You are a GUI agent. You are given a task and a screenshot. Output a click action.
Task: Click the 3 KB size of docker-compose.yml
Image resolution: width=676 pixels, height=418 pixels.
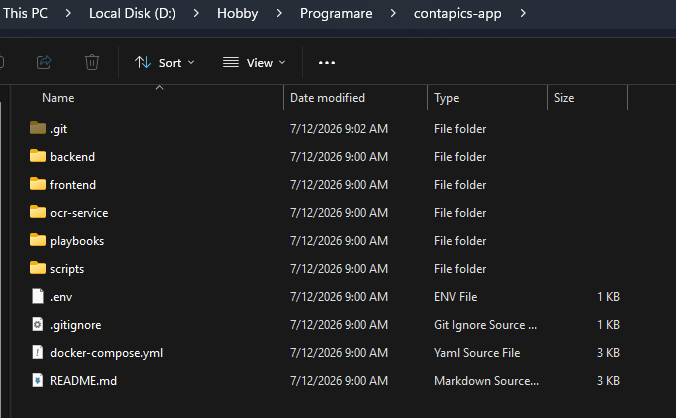click(608, 352)
